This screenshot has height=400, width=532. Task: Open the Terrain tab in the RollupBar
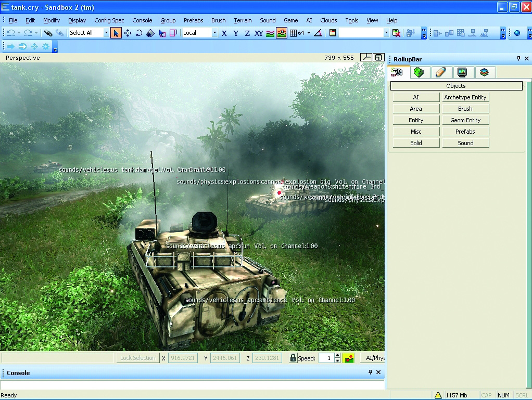419,72
